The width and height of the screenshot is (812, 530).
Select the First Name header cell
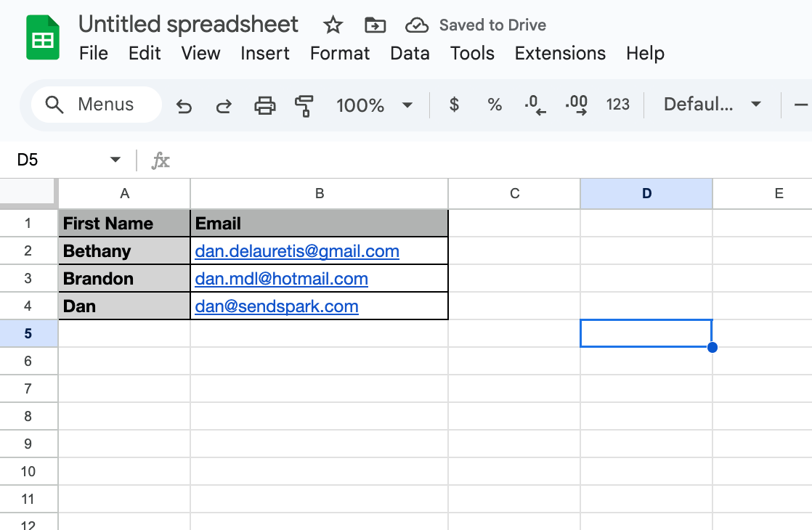(x=124, y=223)
